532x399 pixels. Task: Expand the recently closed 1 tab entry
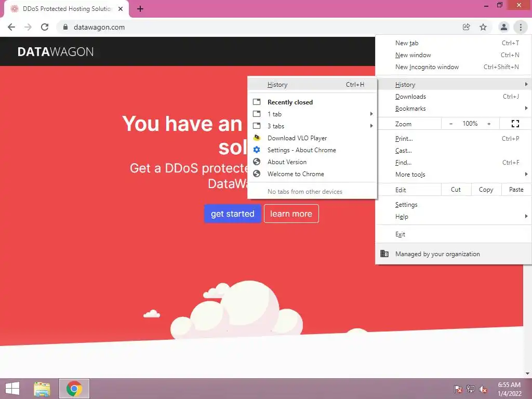tap(312, 114)
